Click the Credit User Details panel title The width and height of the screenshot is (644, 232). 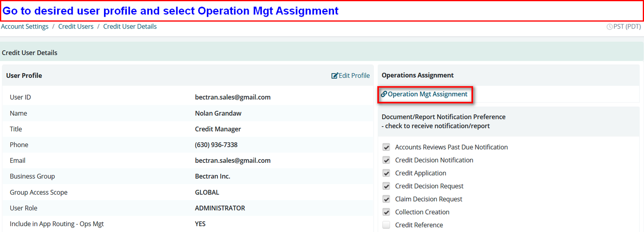(x=29, y=53)
